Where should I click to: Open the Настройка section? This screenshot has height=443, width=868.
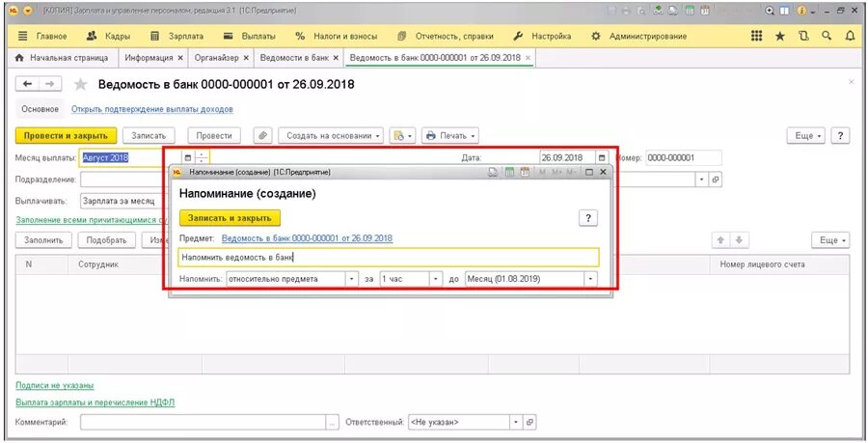coord(542,36)
